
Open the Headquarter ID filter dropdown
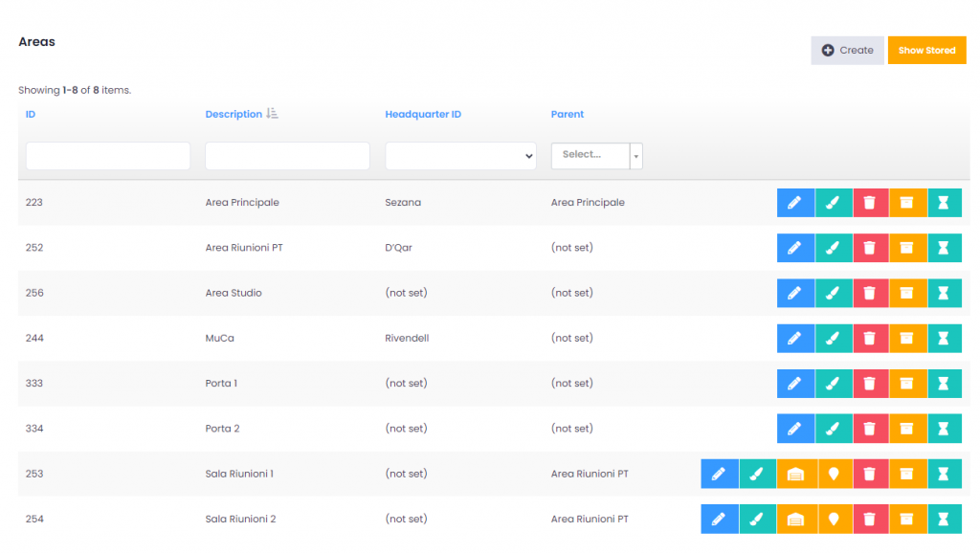point(460,156)
